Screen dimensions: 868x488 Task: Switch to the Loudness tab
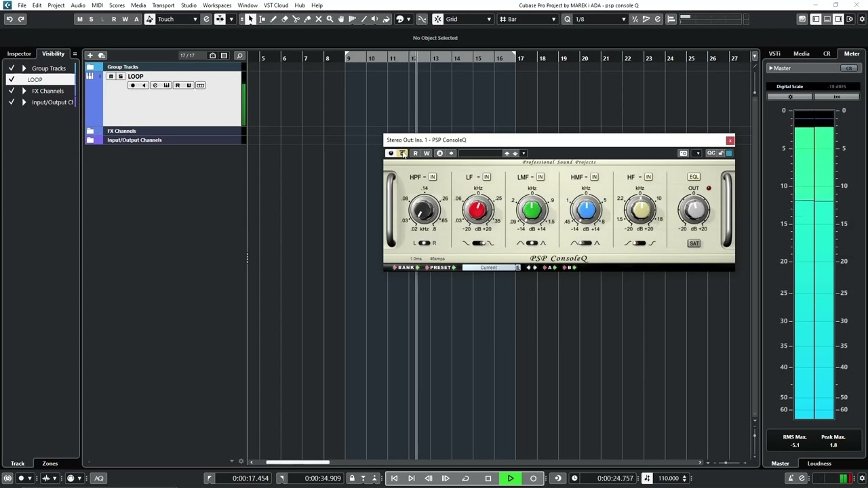click(x=819, y=464)
